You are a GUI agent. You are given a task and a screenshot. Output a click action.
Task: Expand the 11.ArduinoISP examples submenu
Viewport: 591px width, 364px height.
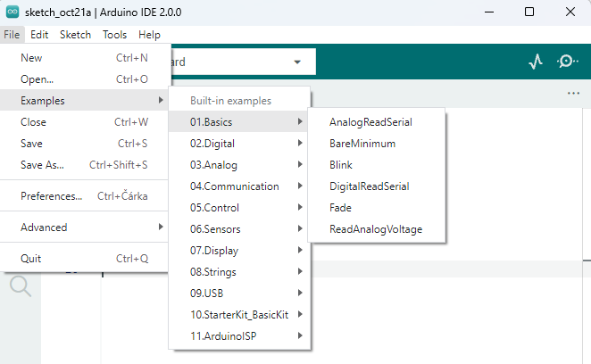(239, 336)
